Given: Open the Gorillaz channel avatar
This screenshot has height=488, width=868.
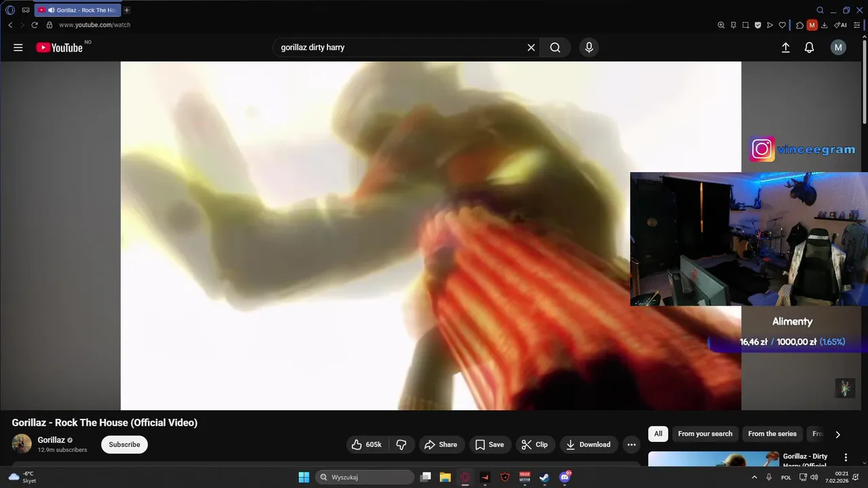Looking at the screenshot, I should [22, 444].
